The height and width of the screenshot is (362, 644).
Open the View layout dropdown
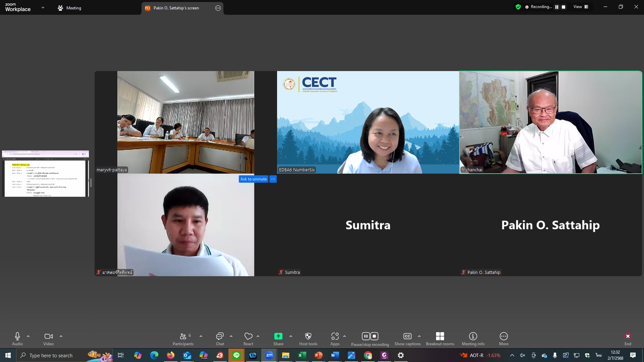click(581, 7)
